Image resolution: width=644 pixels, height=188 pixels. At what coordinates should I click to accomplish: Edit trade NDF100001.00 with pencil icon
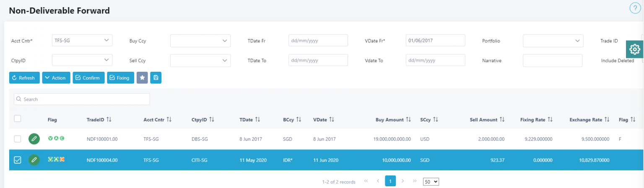(34, 139)
